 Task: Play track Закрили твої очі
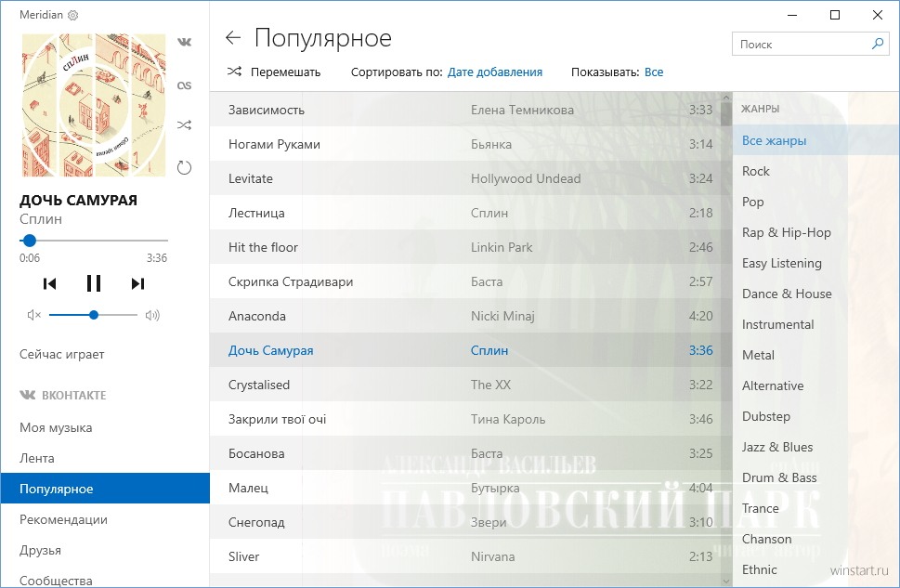click(x=466, y=419)
